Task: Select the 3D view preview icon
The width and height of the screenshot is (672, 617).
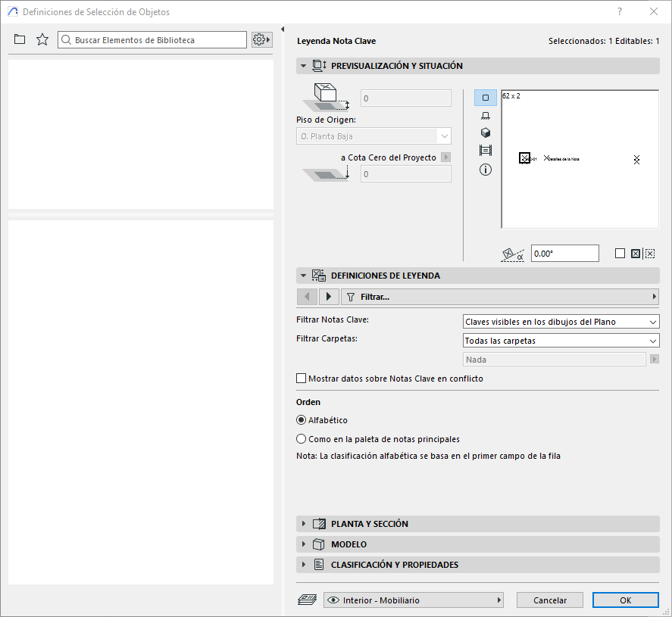Action: click(486, 132)
